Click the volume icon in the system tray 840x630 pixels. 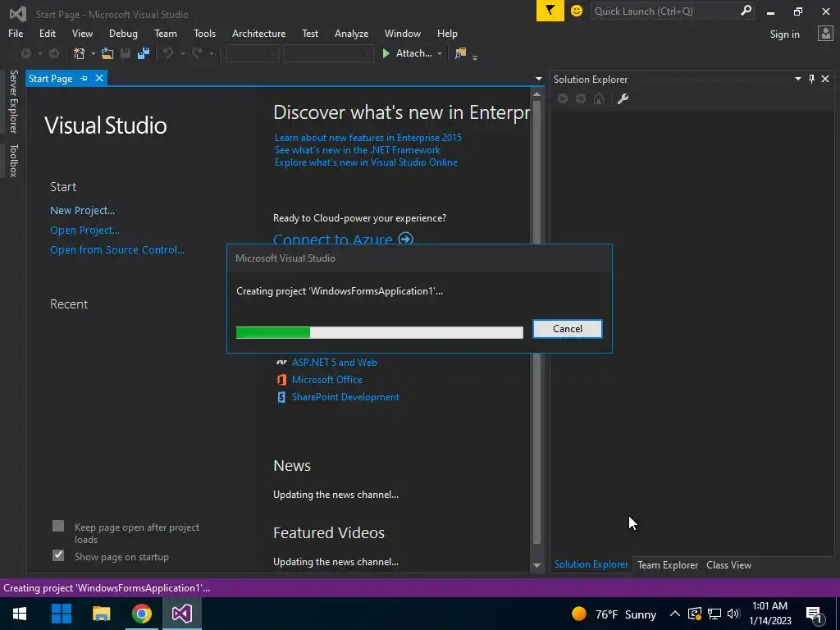click(x=733, y=614)
